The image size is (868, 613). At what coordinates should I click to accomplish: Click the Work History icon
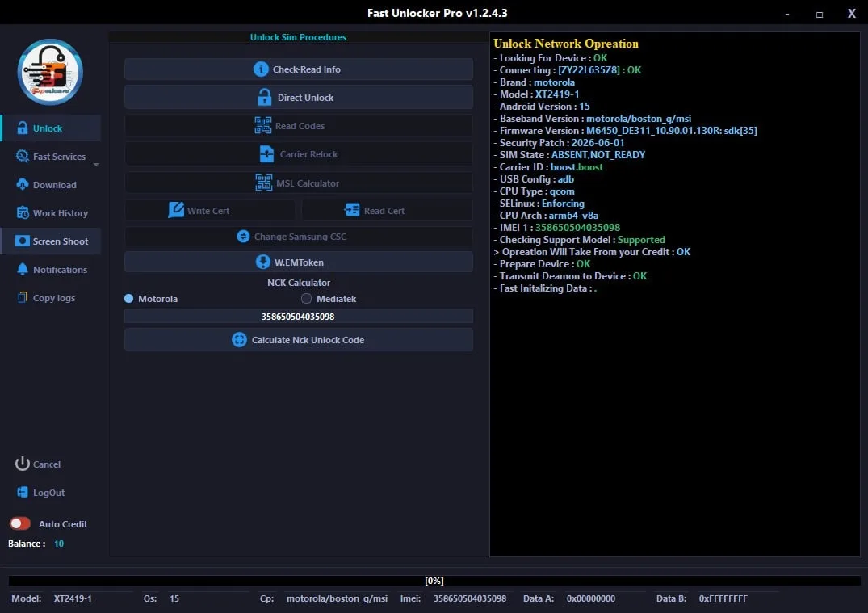point(22,212)
